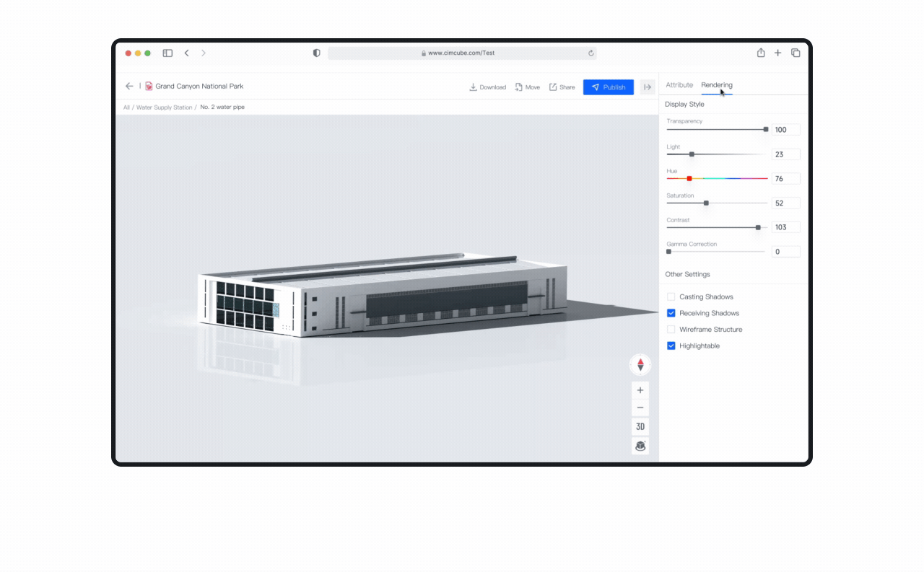
Task: Uncheck the Highlightable option
Action: pyautogui.click(x=671, y=346)
